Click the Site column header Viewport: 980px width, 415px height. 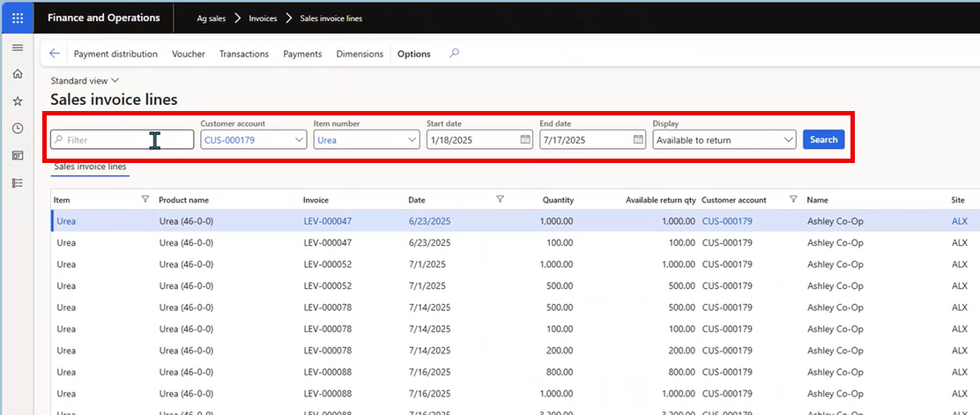pyautogui.click(x=957, y=200)
